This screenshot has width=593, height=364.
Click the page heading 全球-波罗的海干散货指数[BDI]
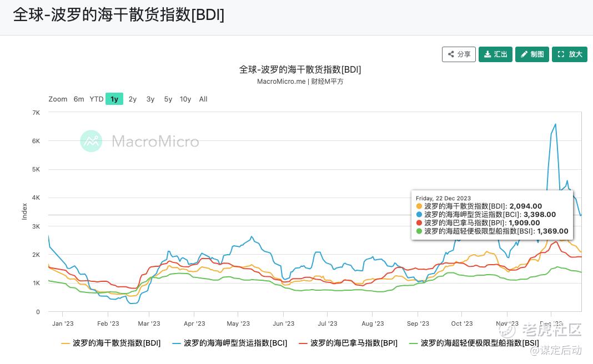[x=119, y=15]
